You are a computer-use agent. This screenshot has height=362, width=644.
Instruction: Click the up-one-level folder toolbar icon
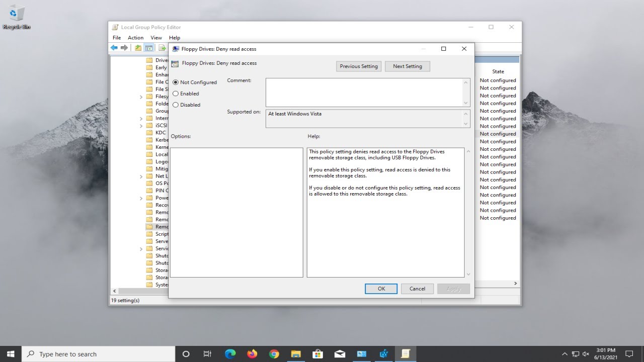tap(138, 48)
